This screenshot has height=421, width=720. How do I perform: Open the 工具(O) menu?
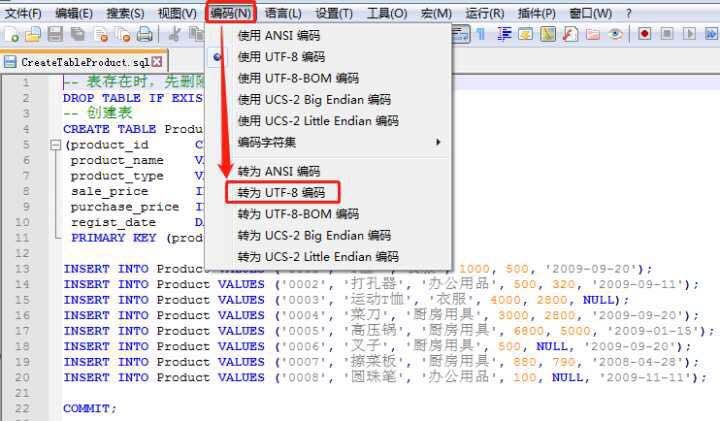point(387,13)
